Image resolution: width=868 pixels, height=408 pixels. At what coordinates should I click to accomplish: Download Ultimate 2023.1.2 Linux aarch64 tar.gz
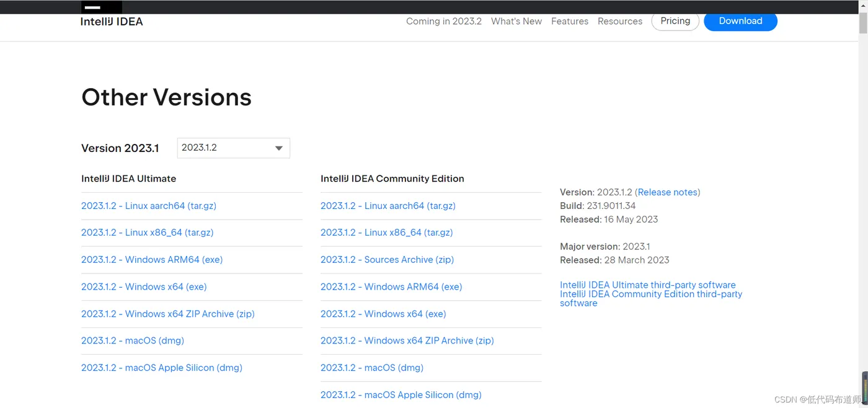[149, 206]
